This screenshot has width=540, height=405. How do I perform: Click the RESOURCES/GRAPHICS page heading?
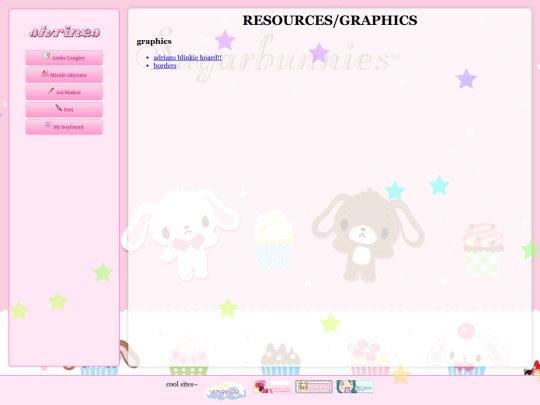[x=330, y=20]
